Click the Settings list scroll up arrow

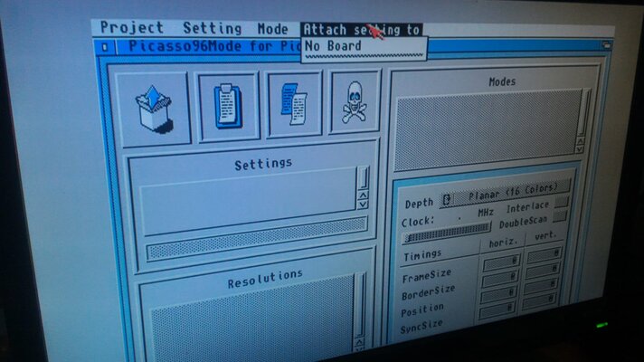point(363,193)
